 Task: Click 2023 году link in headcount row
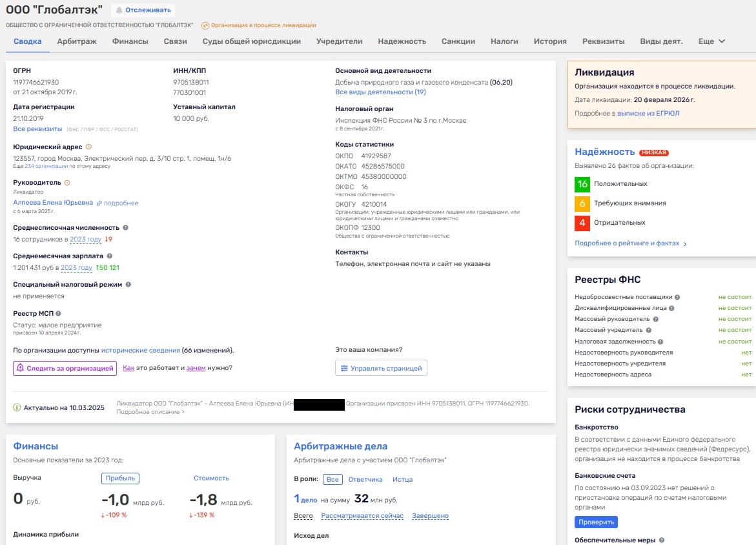pyautogui.click(x=86, y=239)
